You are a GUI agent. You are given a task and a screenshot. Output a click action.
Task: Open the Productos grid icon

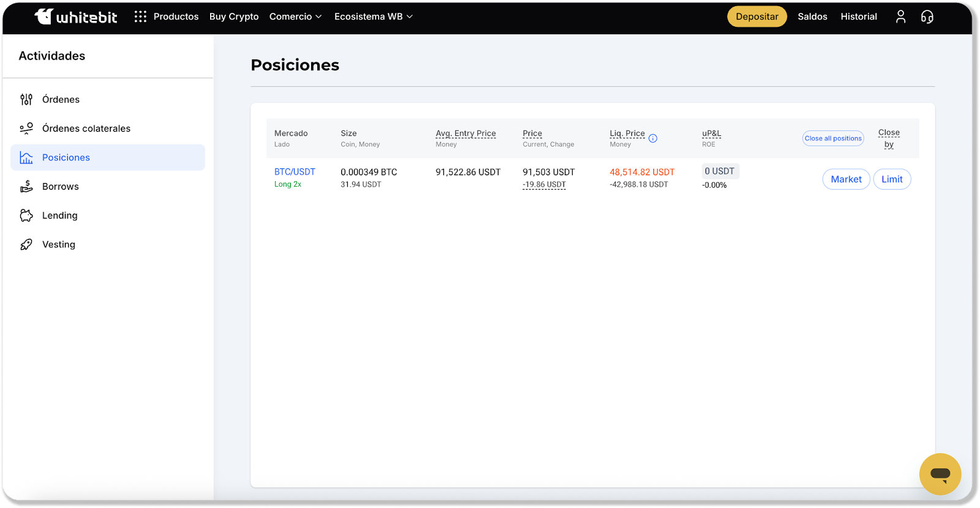140,17
